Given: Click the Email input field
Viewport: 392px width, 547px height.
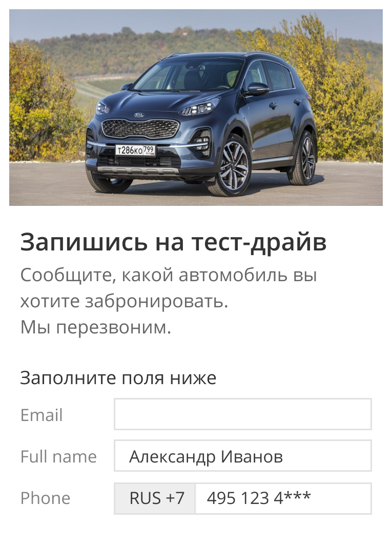Looking at the screenshot, I should tap(242, 414).
